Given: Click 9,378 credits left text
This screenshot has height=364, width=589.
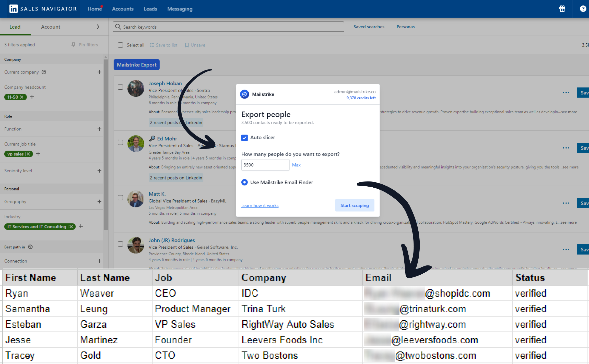Looking at the screenshot, I should [x=361, y=98].
